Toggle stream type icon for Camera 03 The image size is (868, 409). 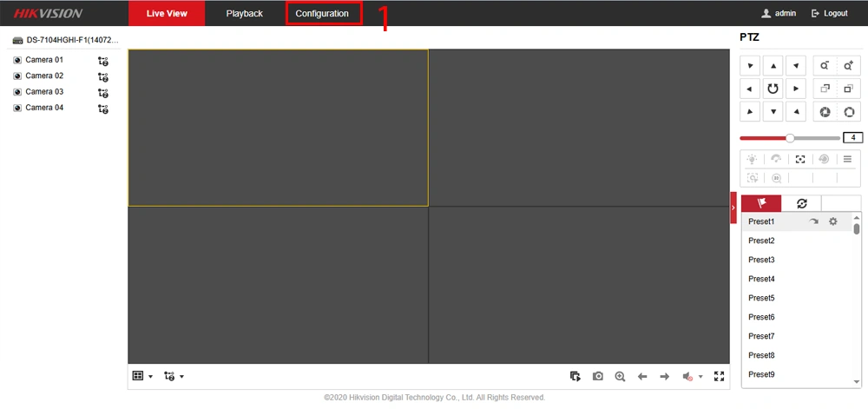click(x=103, y=93)
